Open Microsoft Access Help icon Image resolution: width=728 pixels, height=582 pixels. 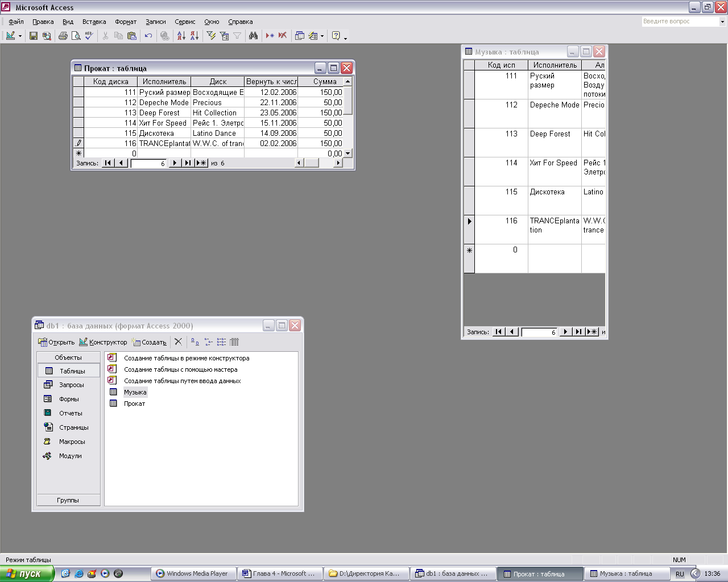point(336,36)
